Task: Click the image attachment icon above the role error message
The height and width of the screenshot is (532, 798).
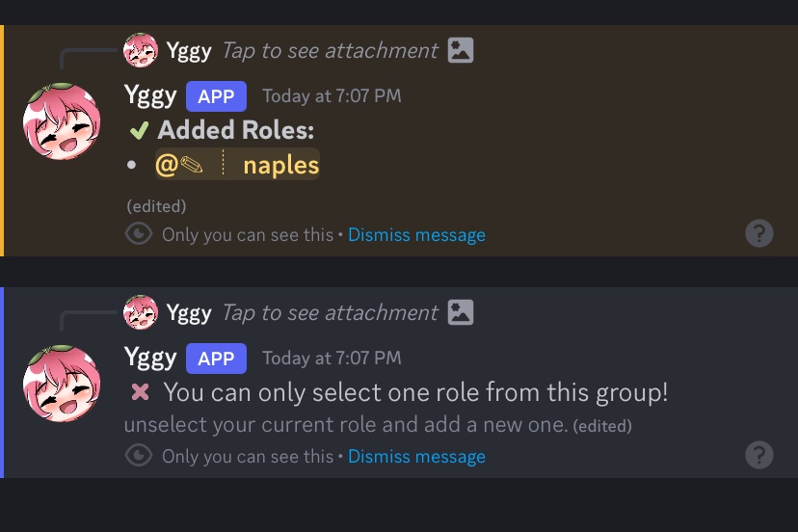Action: (461, 312)
